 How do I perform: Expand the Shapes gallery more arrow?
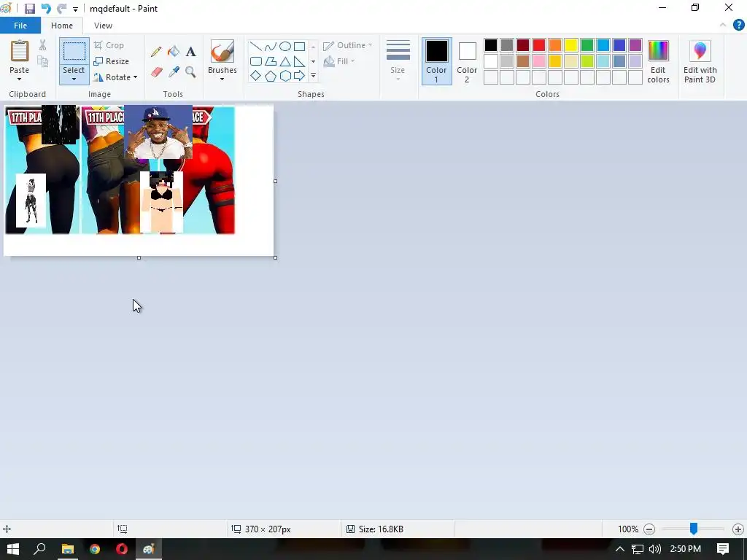tap(313, 76)
